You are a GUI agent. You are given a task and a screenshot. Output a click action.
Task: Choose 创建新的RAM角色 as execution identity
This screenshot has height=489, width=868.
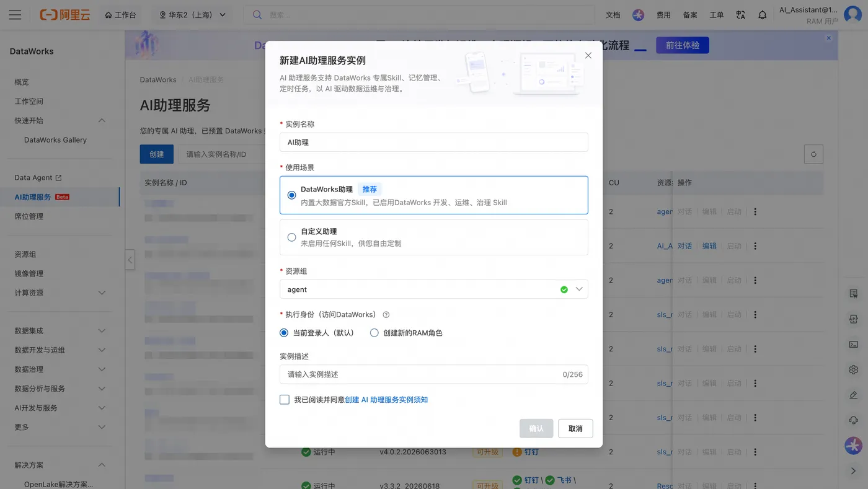(374, 333)
